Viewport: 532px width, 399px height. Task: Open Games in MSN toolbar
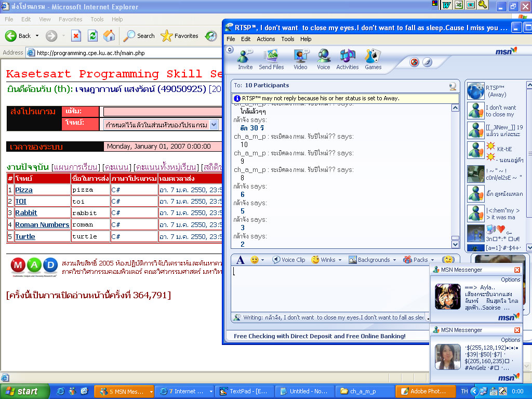tap(373, 59)
